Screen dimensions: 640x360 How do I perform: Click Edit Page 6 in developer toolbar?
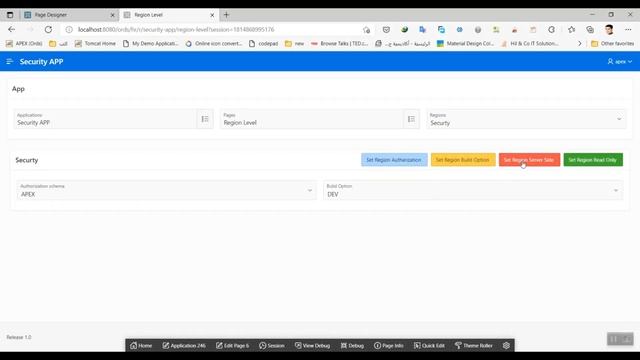click(x=233, y=345)
